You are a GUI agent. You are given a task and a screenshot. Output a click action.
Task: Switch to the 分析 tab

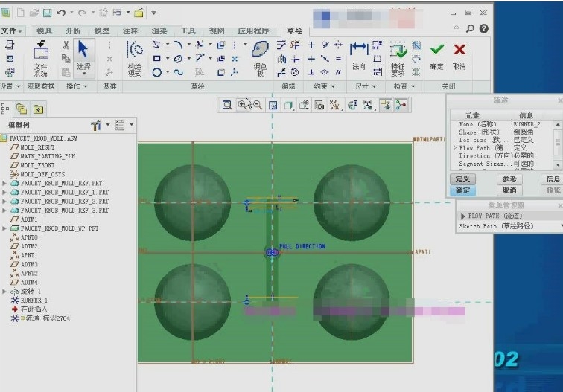tap(73, 31)
